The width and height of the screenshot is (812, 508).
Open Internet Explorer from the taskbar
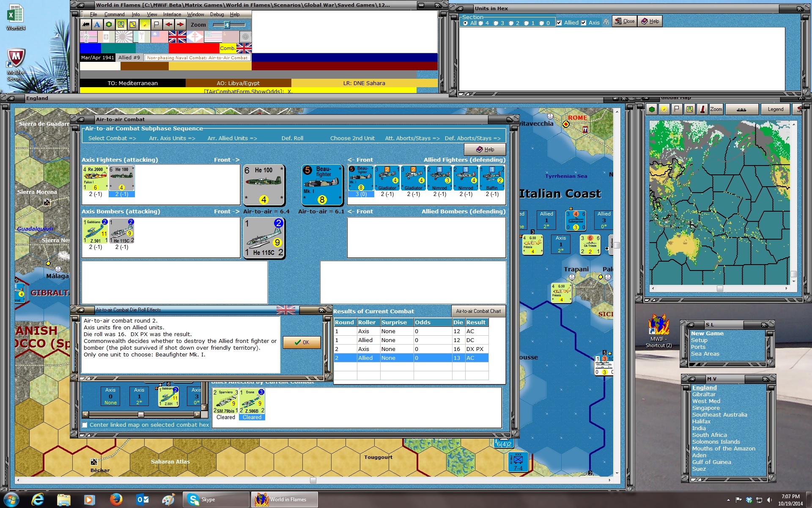click(x=38, y=500)
